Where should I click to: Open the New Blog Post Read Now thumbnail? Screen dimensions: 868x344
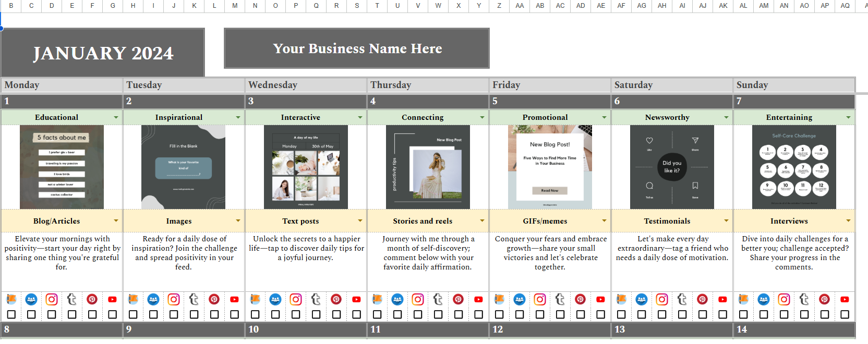click(550, 167)
